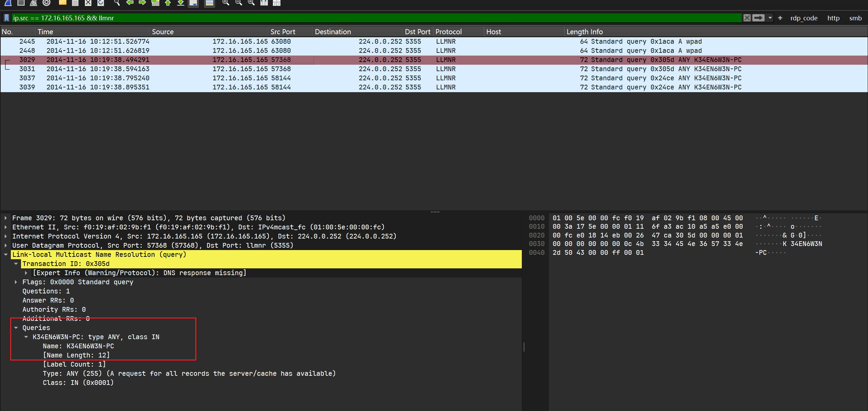This screenshot has width=868, height=411.
Task: Go back to previous packet arrow
Action: coord(130,3)
